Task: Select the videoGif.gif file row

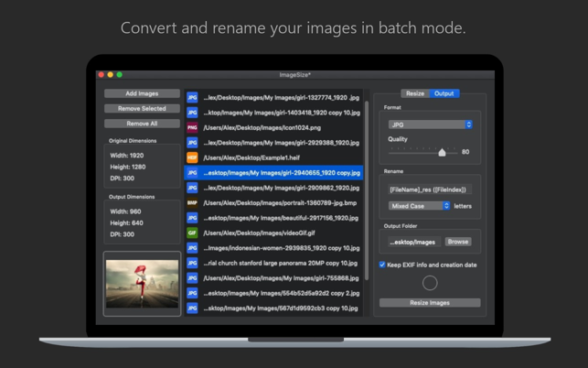Action: coord(273,233)
